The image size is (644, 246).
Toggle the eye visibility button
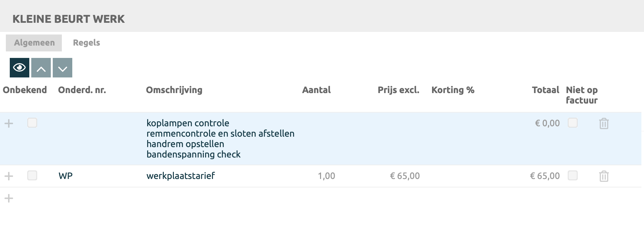pos(20,68)
